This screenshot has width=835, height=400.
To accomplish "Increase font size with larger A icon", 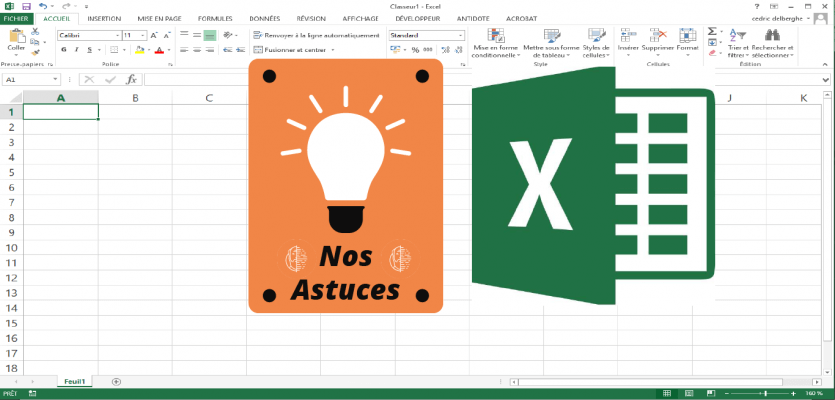I will [x=154, y=35].
